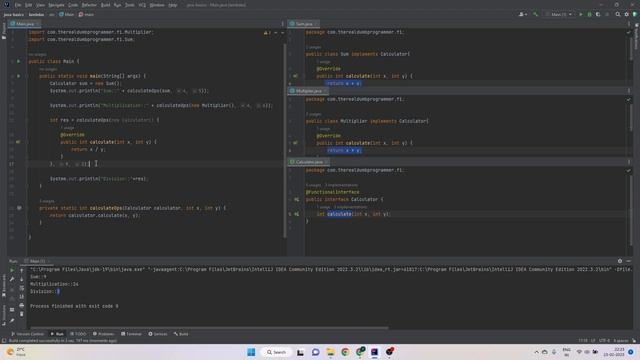Switch to the Multiplier.java editor tab

tap(309, 91)
